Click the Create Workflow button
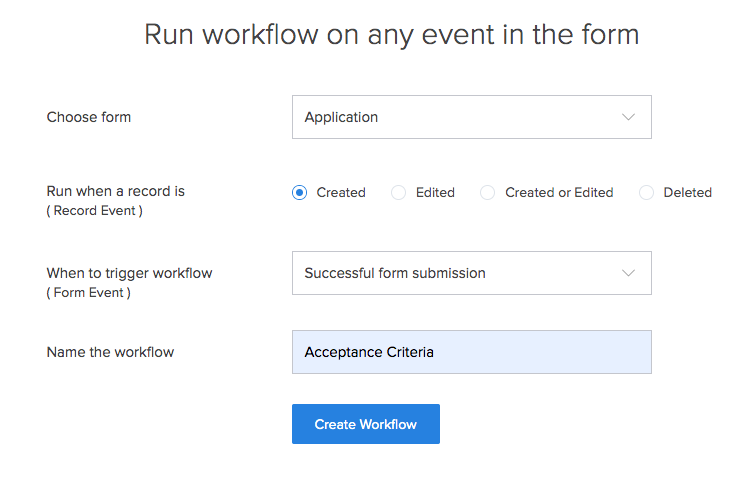This screenshot has height=477, width=737. [x=366, y=424]
